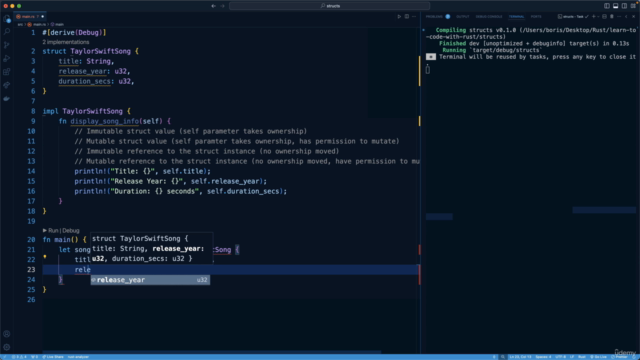The image size is (640, 360).
Task: Open the Extensions view
Action: [x=7, y=72]
